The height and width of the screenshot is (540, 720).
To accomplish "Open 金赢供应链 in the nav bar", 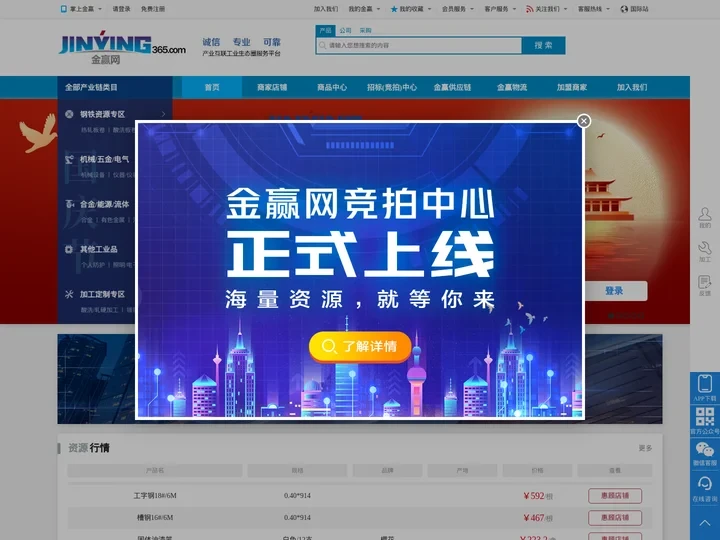I will point(452,87).
